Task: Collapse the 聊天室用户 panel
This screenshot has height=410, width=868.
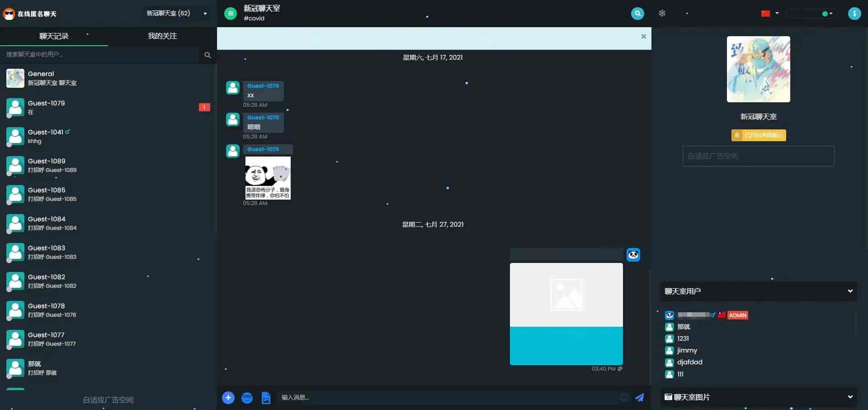Action: 758,291
